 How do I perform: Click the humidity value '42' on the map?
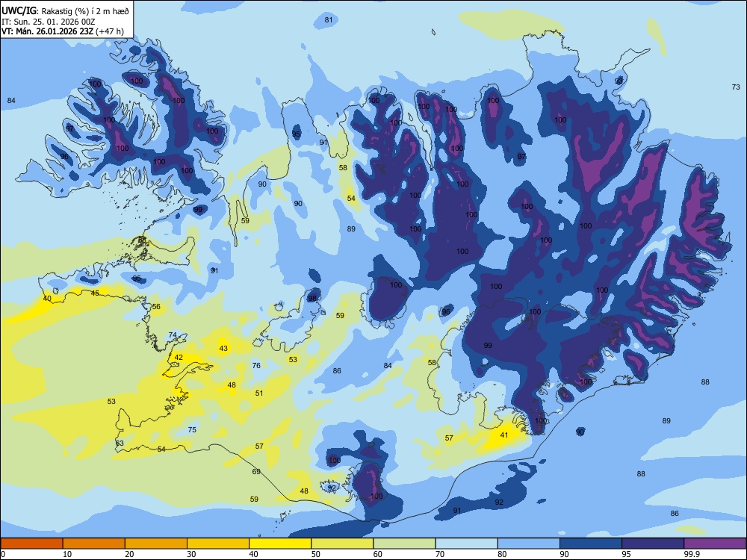(x=179, y=357)
